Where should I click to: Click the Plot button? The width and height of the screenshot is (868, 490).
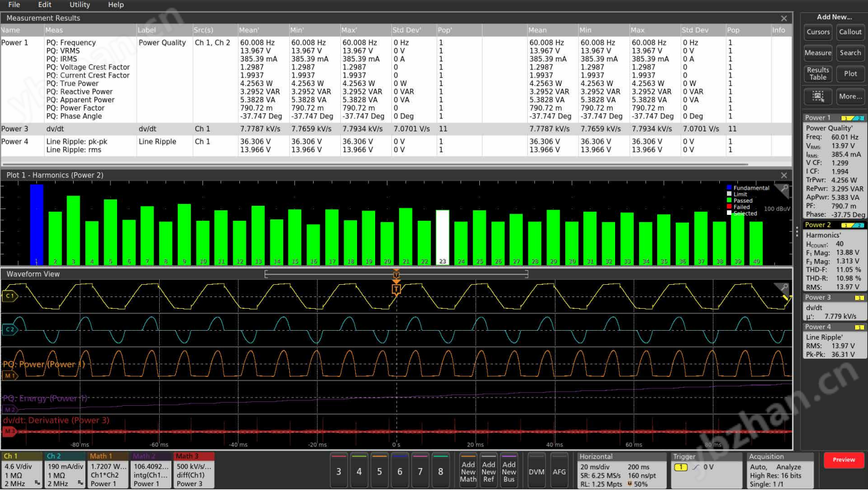pos(850,74)
